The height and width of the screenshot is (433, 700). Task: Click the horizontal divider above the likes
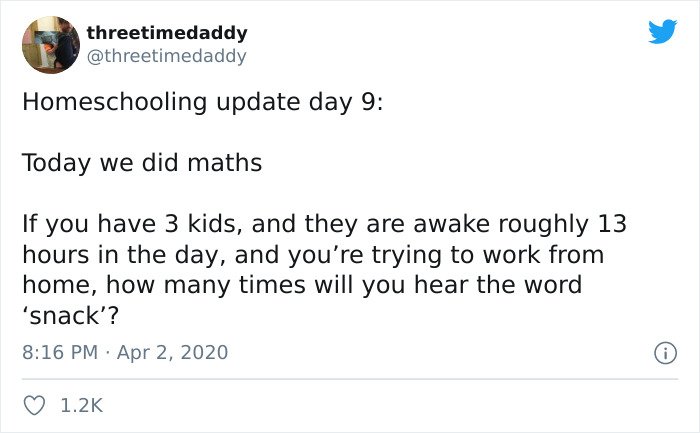350,379
